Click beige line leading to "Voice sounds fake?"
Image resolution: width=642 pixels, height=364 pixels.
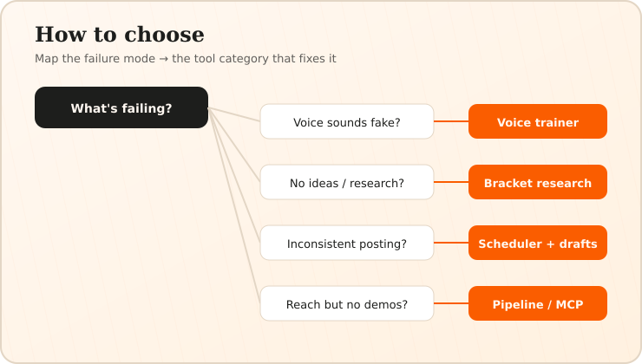(x=234, y=114)
